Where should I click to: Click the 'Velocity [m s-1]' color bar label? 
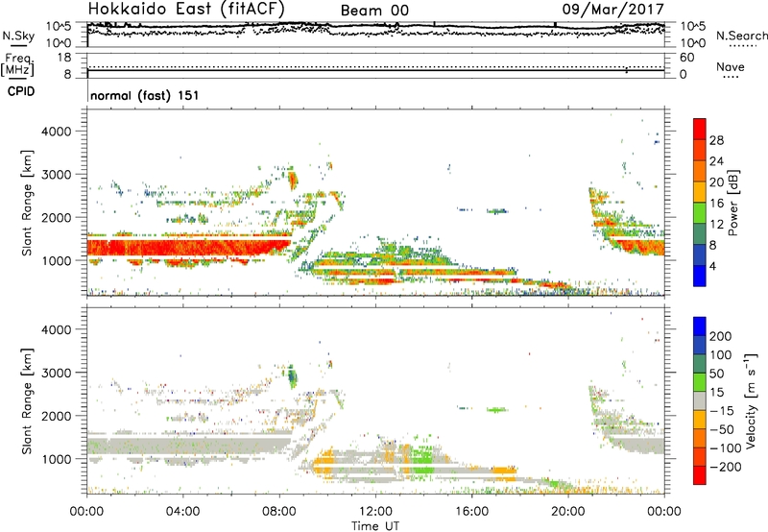[x=750, y=400]
